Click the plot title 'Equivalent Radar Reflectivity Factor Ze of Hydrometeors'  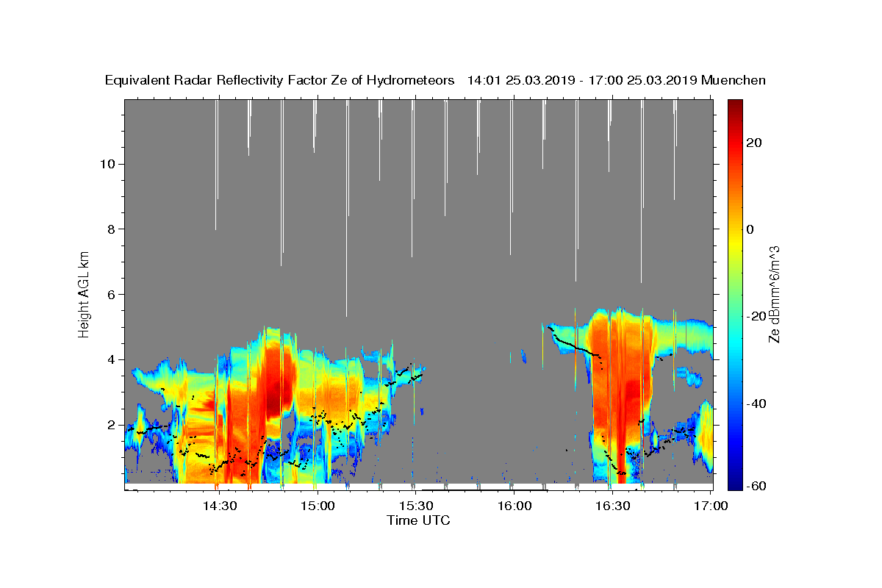(279, 81)
